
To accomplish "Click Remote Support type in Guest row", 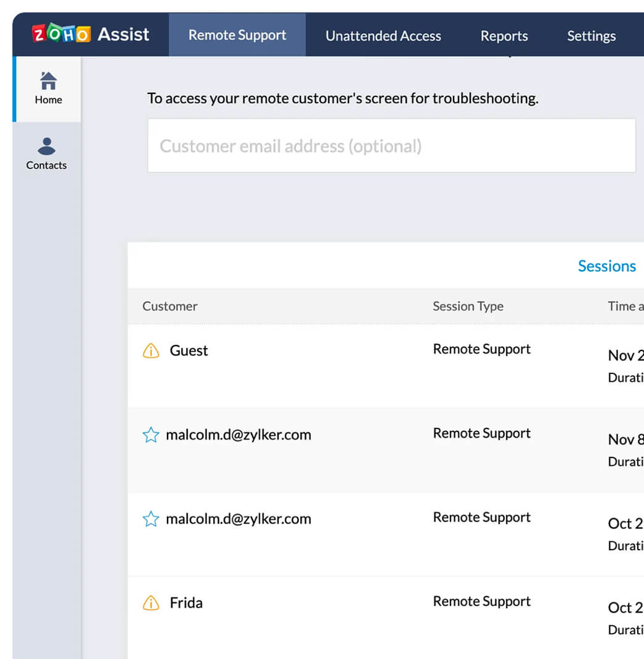I will [x=481, y=349].
